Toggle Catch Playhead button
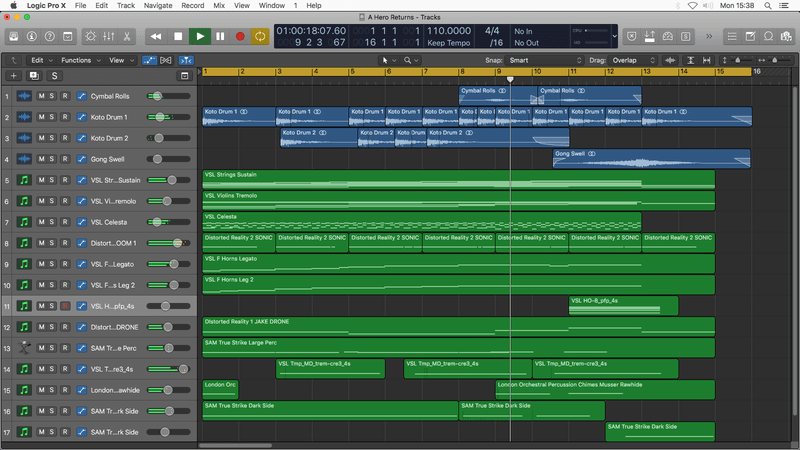This screenshot has height=450, width=800. pyautogui.click(x=186, y=60)
